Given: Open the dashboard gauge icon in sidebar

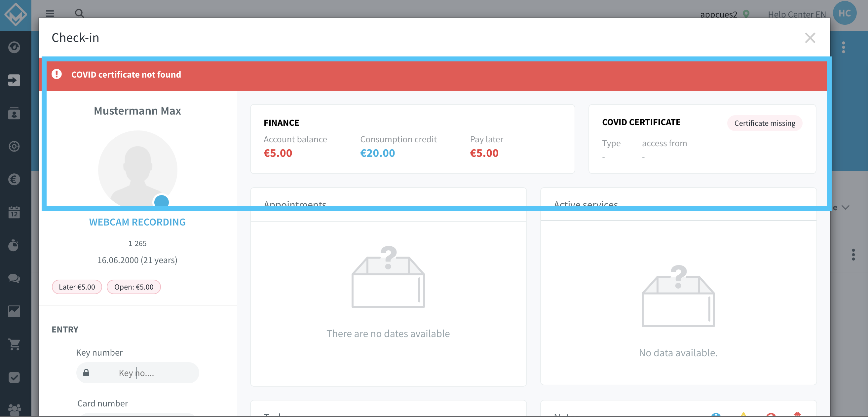Looking at the screenshot, I should (x=14, y=47).
